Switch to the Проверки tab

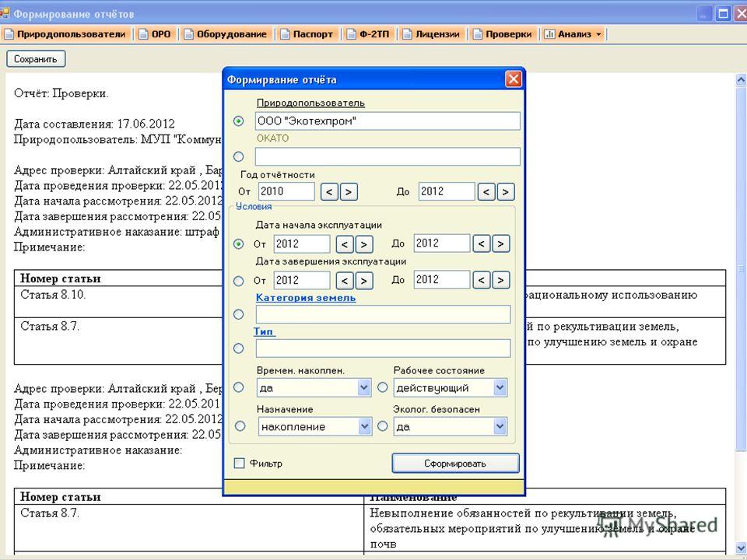point(502,34)
